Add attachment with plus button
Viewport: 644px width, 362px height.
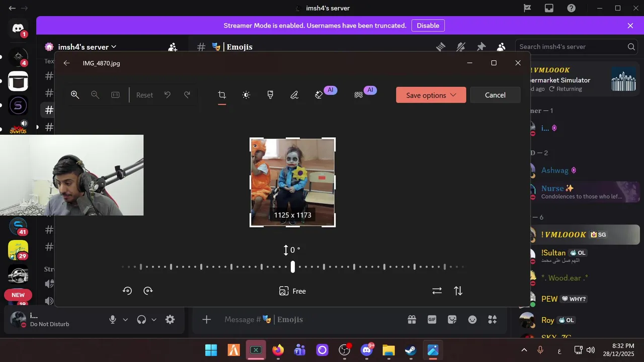(206, 319)
